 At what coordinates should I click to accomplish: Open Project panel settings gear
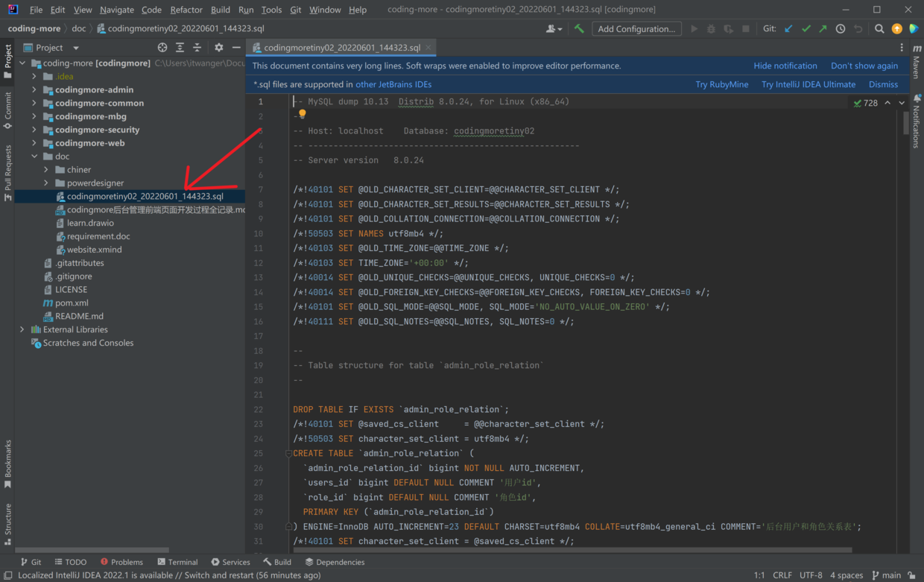pos(218,48)
